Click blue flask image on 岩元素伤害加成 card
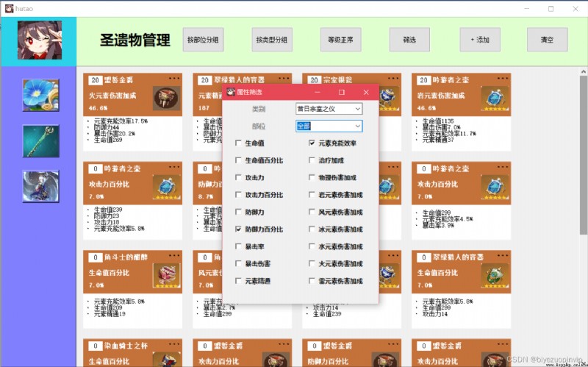This screenshot has width=588, height=367. 495,98
